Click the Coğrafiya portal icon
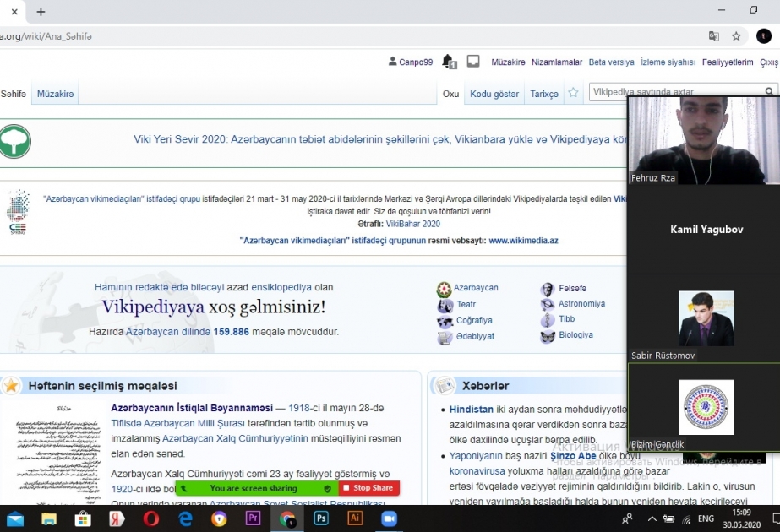Viewport: 780px width, 532px height. 445,321
